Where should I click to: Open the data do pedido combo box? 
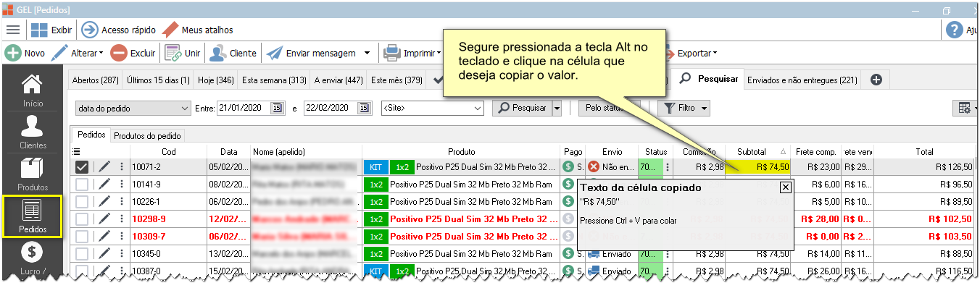[133, 108]
